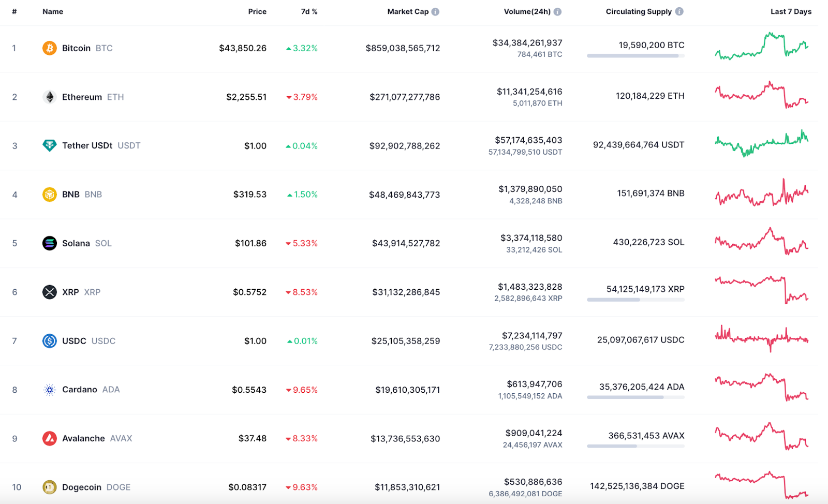Click the Ethereum diamond logo icon
Image resolution: width=828 pixels, height=504 pixels.
tap(49, 97)
